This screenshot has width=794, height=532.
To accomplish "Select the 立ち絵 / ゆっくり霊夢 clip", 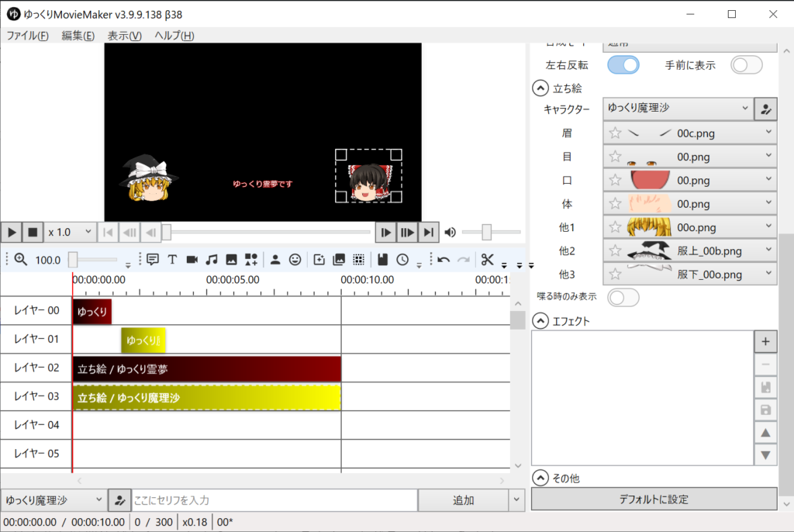I will (207, 369).
